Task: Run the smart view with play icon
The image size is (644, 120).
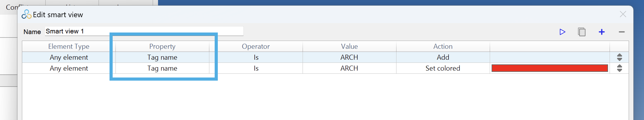Action: [x=562, y=32]
